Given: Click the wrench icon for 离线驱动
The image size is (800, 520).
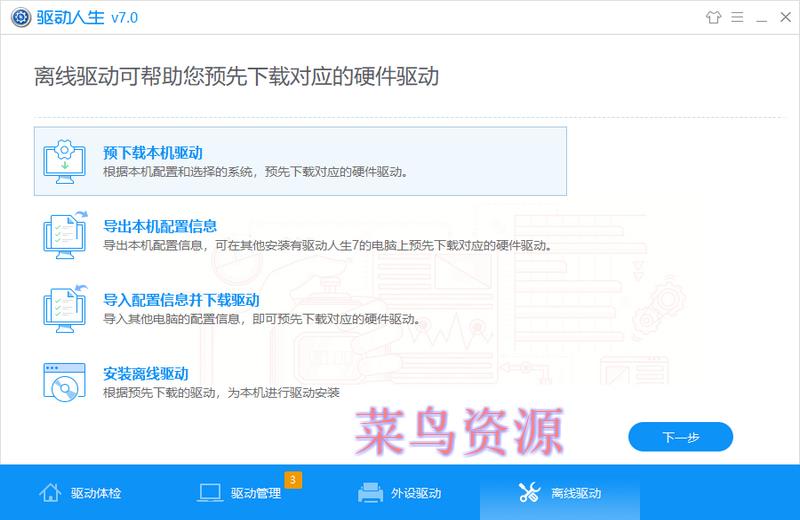Looking at the screenshot, I should point(530,492).
